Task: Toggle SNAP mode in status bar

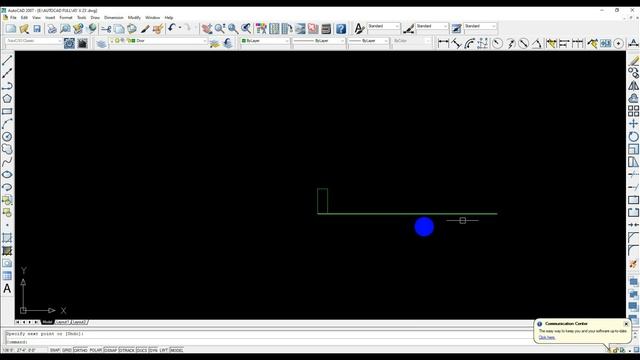Action: [x=55, y=350]
